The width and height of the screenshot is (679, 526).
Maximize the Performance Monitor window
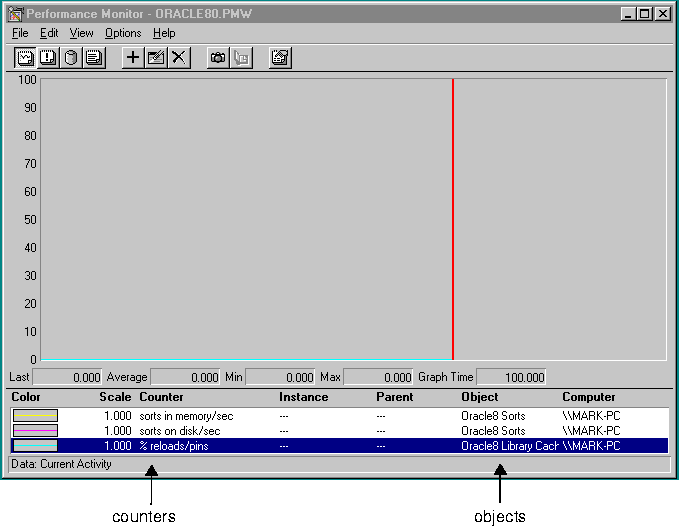644,14
